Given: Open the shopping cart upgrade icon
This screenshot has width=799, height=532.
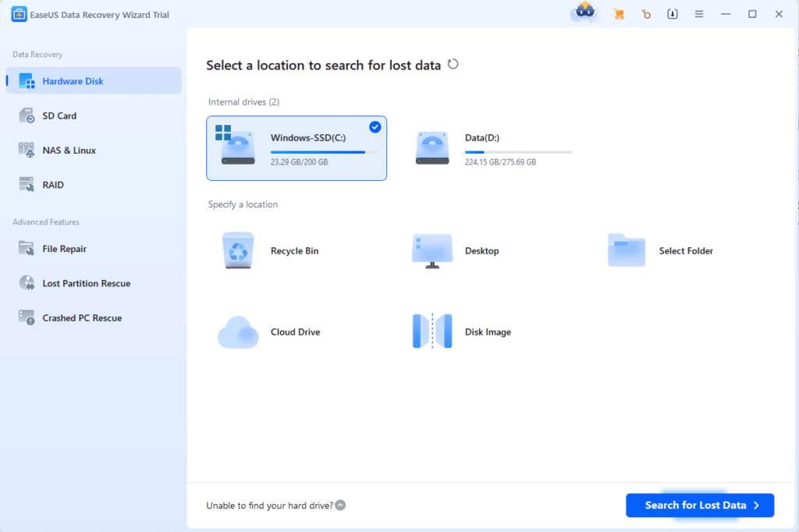Looking at the screenshot, I should [619, 14].
